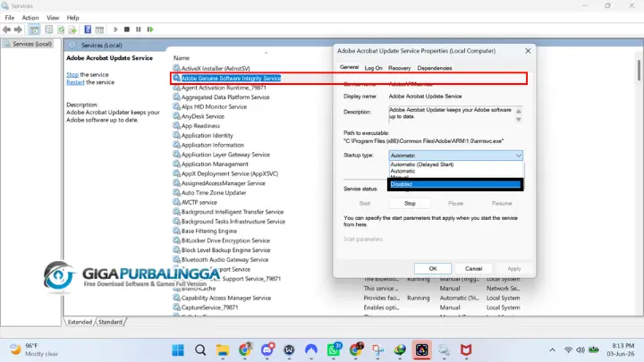Screen dimensions: 644x362
Task: Launch File Explorer from the taskbar
Action: click(x=223, y=350)
